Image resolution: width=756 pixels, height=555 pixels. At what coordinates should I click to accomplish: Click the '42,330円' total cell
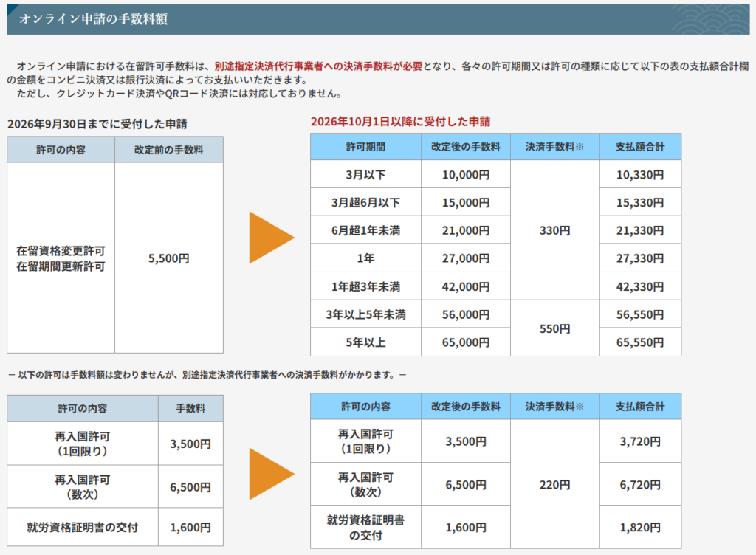tap(640, 286)
